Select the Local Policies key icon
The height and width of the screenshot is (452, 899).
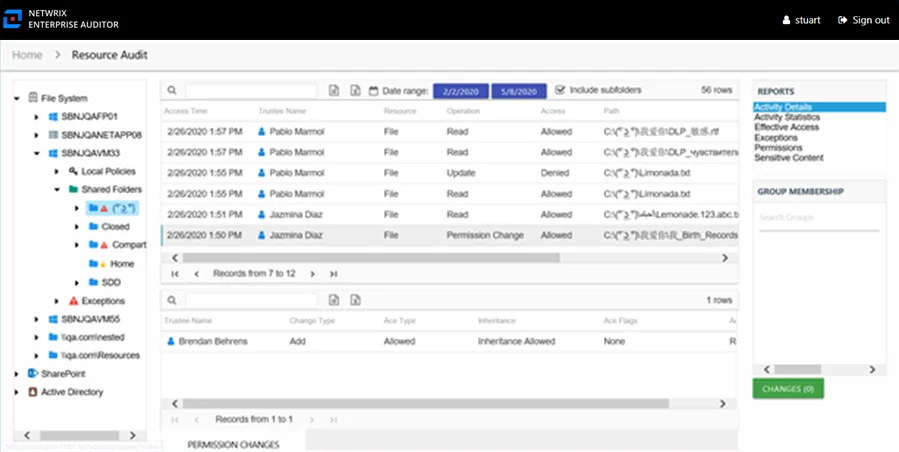(x=73, y=171)
